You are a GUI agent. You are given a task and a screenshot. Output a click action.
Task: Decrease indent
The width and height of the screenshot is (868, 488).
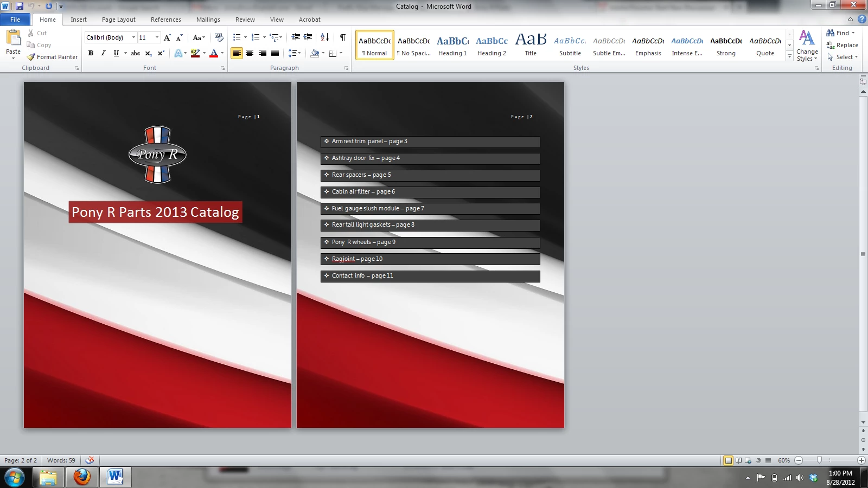coord(296,37)
